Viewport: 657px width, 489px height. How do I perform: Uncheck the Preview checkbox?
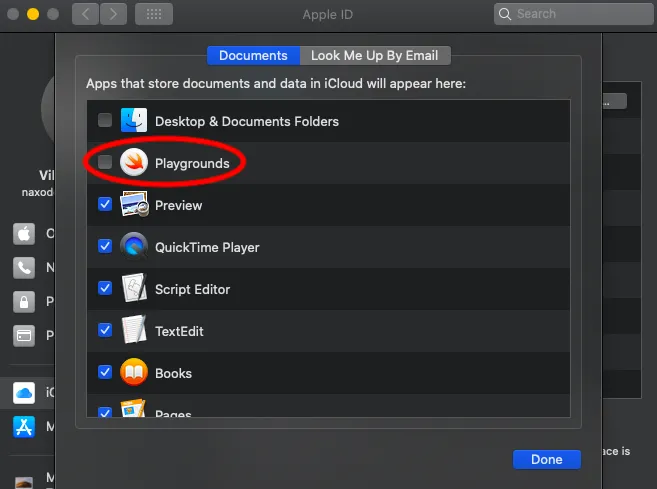[x=105, y=204]
